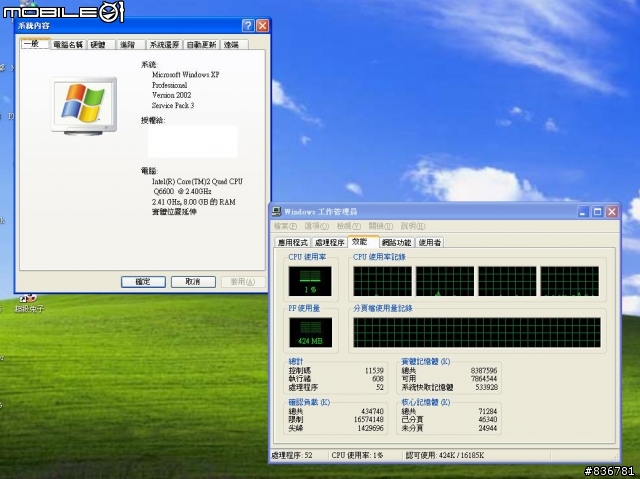Click the 已分頁 value 46340
Image resolution: width=640 pixels, height=479 pixels.
click(488, 419)
